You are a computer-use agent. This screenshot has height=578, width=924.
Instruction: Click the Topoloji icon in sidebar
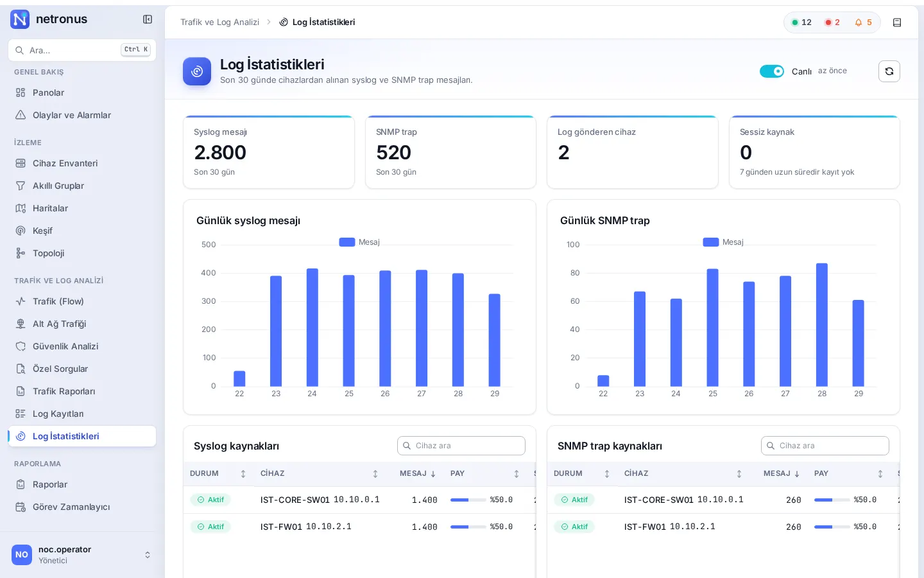[x=21, y=253]
